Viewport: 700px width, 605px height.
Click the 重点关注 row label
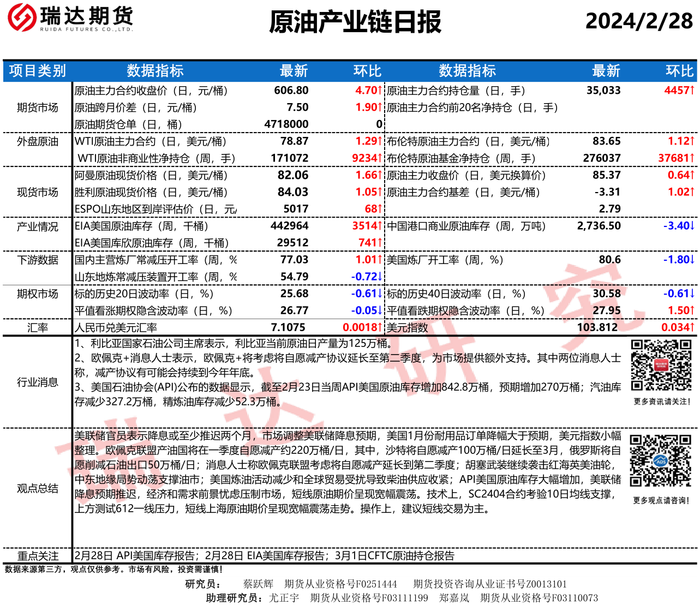point(37,556)
